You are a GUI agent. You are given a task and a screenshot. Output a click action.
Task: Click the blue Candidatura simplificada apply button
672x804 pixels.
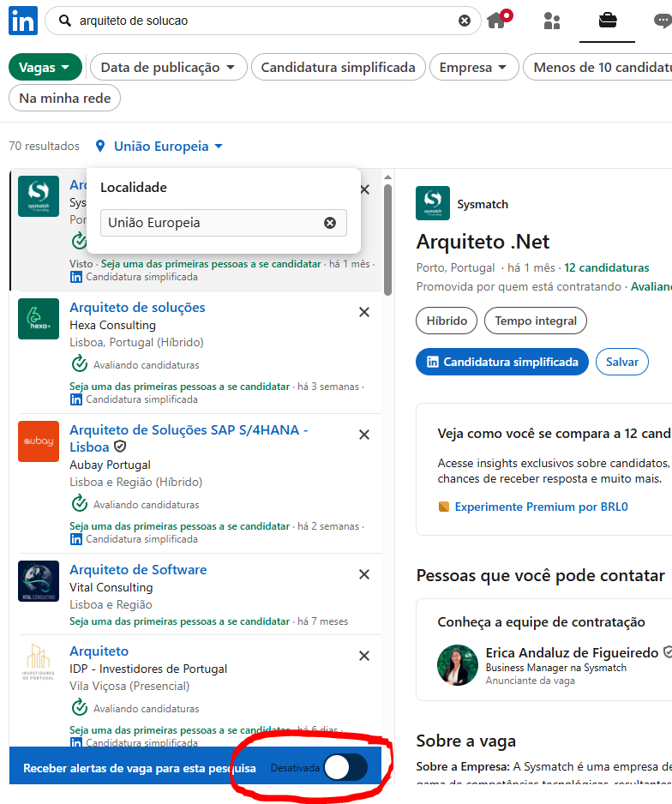coord(502,362)
